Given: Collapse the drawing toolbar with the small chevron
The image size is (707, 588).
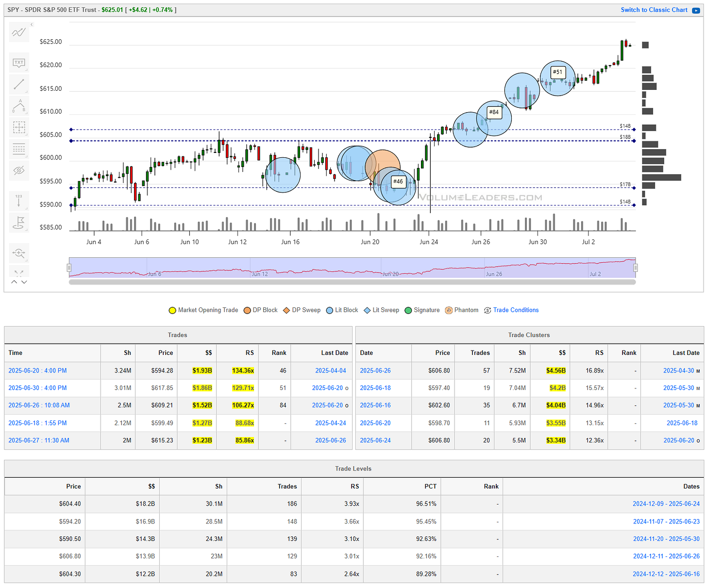Looking at the screenshot, I should tap(32, 24).
